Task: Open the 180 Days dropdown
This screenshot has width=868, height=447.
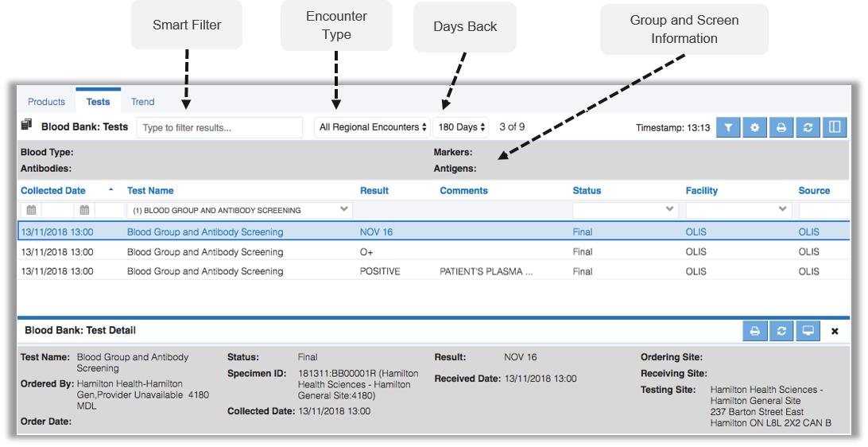Action: [462, 127]
